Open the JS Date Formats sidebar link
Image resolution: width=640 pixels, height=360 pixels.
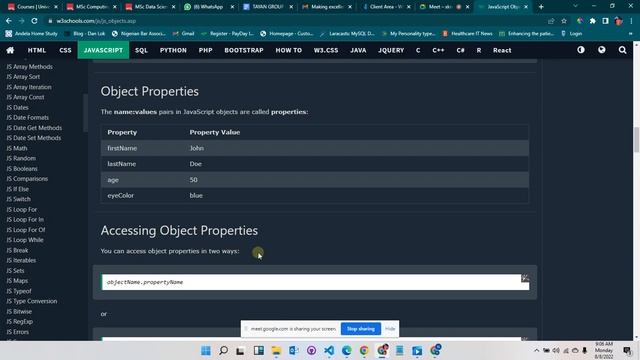tap(27, 118)
